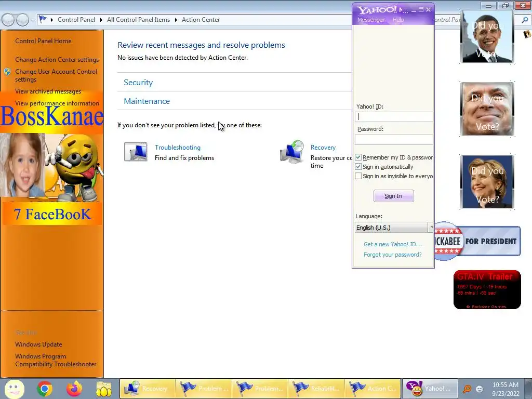532x399 pixels.
Task: Click the Huckabee For President gadget
Action: (477, 241)
